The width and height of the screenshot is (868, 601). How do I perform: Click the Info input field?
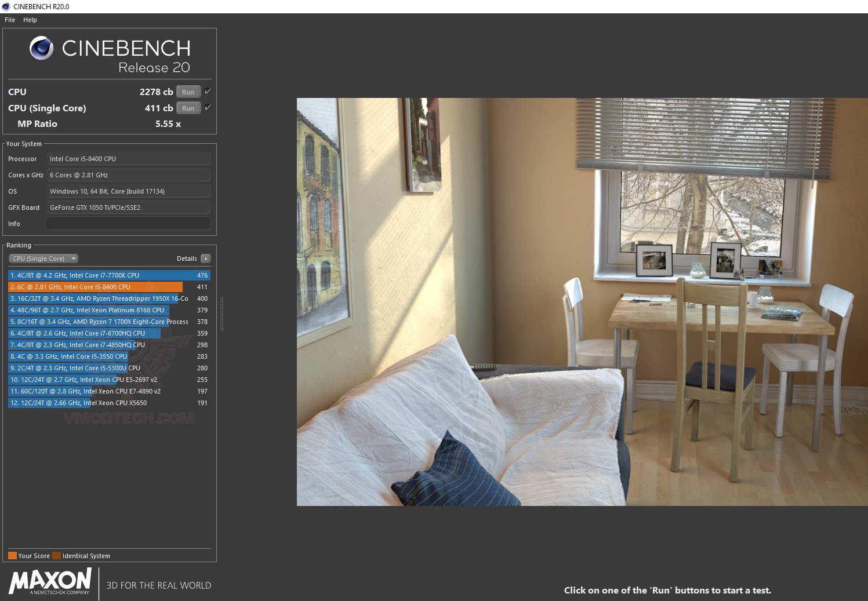pyautogui.click(x=128, y=224)
